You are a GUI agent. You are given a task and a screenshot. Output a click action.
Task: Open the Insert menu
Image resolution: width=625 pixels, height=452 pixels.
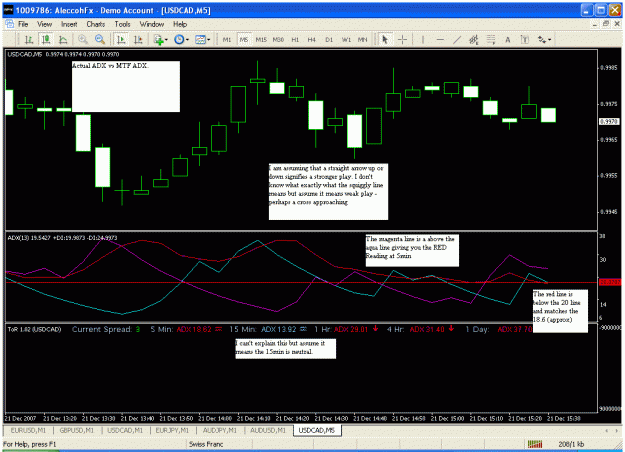click(x=69, y=24)
